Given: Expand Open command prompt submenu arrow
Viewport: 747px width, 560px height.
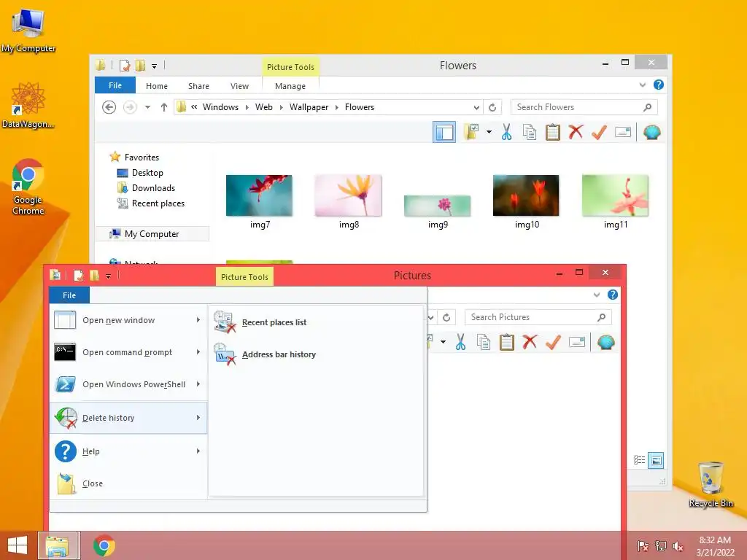Looking at the screenshot, I should (198, 352).
